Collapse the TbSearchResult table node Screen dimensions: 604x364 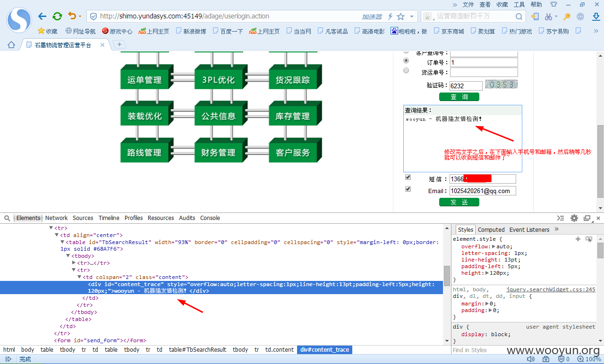click(x=62, y=242)
